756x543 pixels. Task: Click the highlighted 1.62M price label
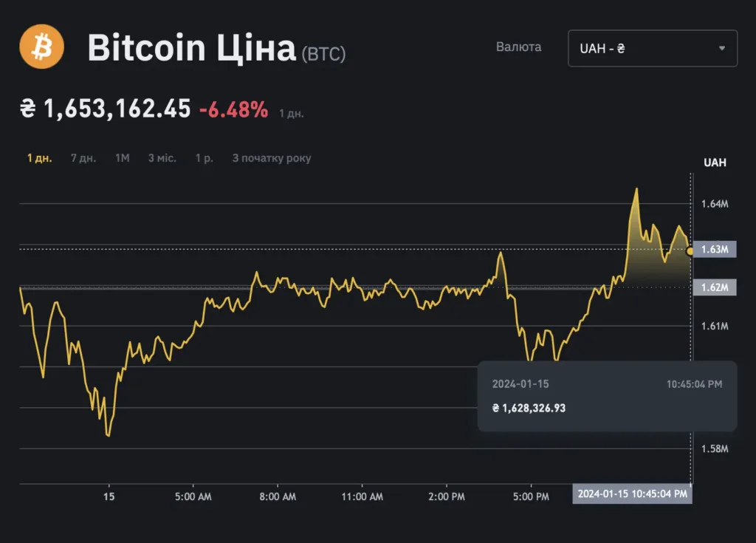pos(715,287)
